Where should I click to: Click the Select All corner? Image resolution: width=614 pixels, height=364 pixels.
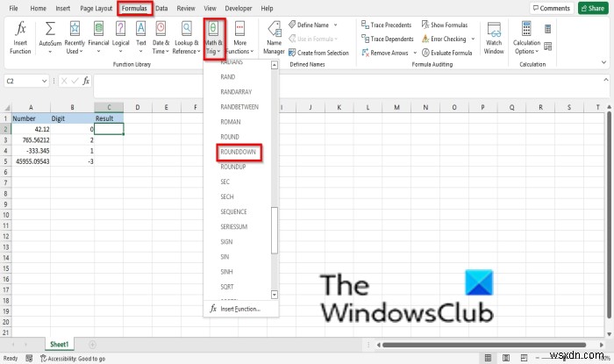point(6,107)
